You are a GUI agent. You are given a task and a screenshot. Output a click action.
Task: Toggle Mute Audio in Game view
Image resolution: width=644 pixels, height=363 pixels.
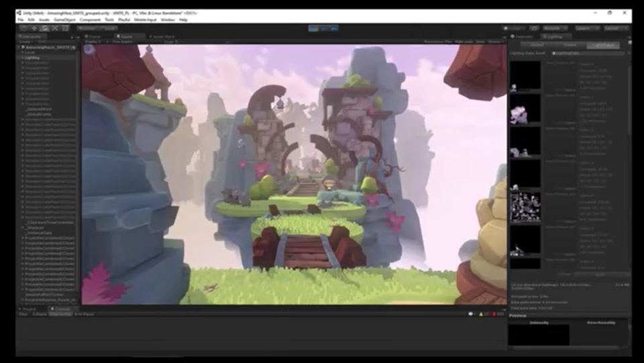click(464, 42)
